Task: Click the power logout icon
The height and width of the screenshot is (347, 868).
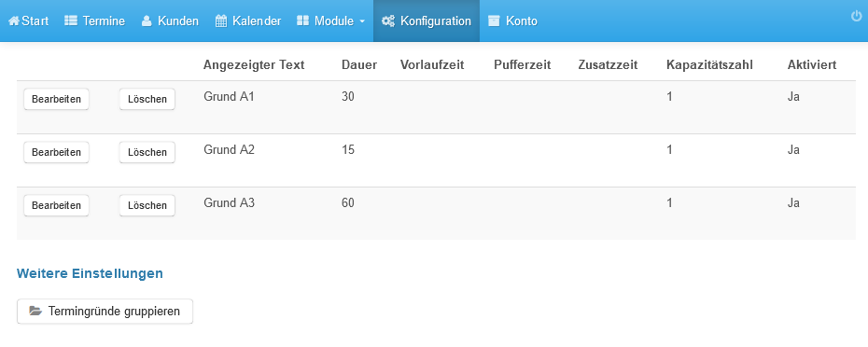Action: tap(857, 16)
